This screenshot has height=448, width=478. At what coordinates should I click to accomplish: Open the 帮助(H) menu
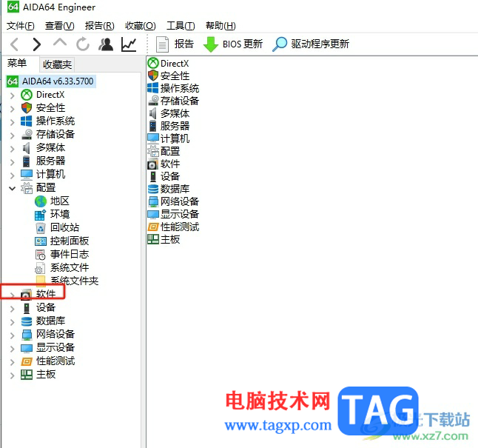(221, 26)
